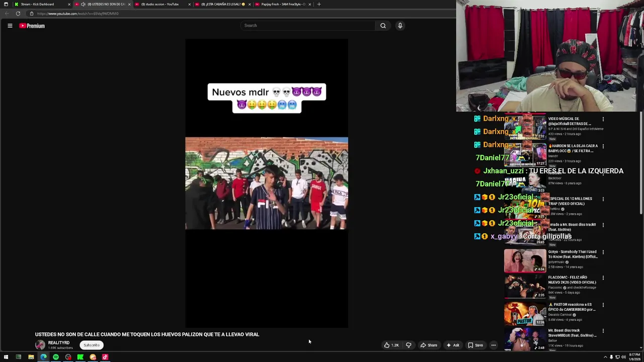The height and width of the screenshot is (362, 644).
Task: Open options for Gotye - Somebody That I Used
Action: 603,252
